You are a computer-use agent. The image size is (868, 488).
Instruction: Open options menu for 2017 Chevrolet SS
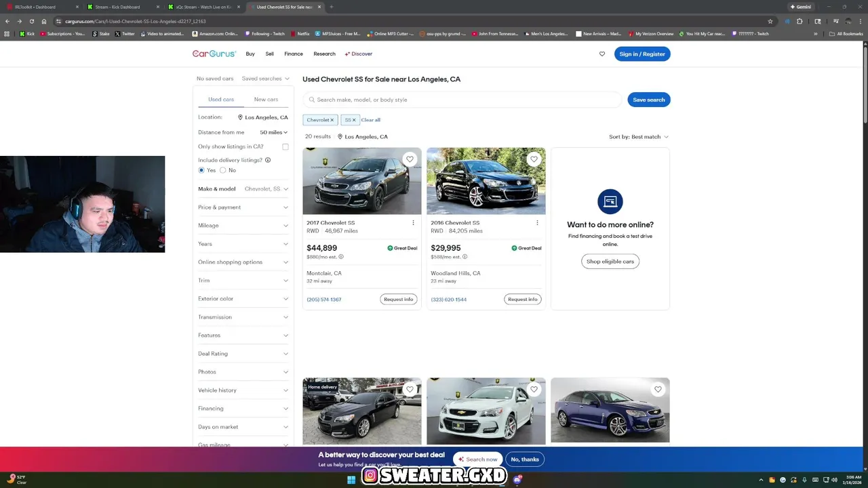pyautogui.click(x=413, y=222)
